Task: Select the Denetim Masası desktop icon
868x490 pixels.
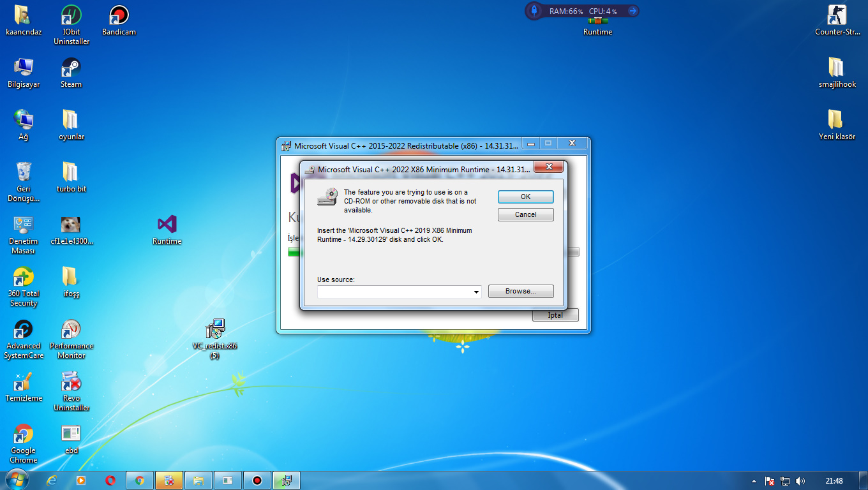Action: (24, 234)
